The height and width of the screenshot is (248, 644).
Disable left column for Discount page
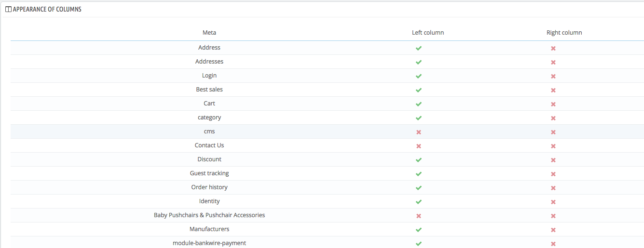click(x=419, y=160)
